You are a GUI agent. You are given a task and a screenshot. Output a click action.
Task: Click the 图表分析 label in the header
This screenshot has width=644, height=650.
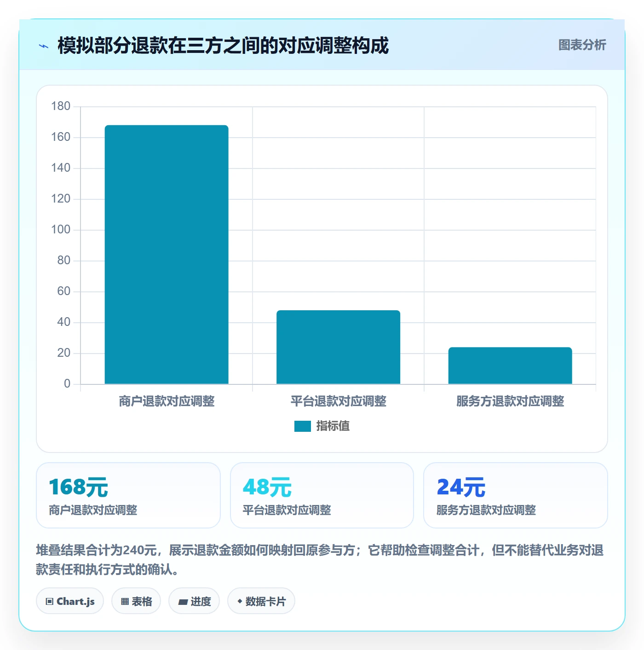(x=582, y=45)
